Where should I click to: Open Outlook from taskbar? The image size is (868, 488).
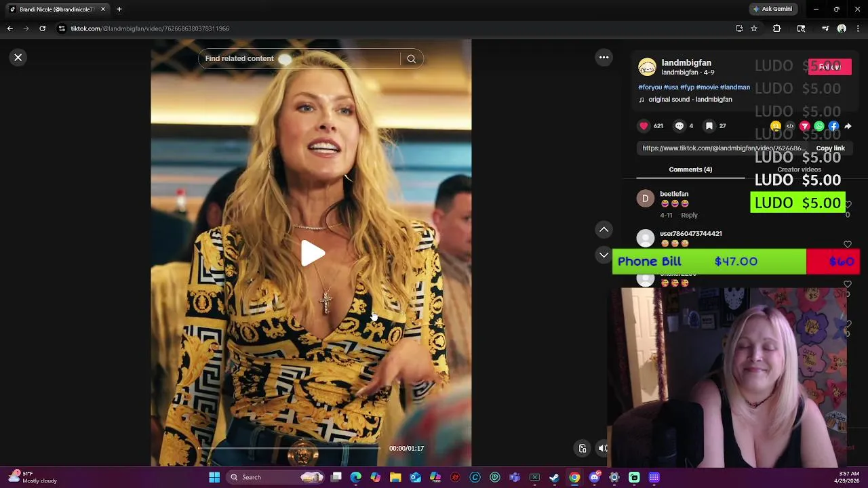tap(415, 477)
